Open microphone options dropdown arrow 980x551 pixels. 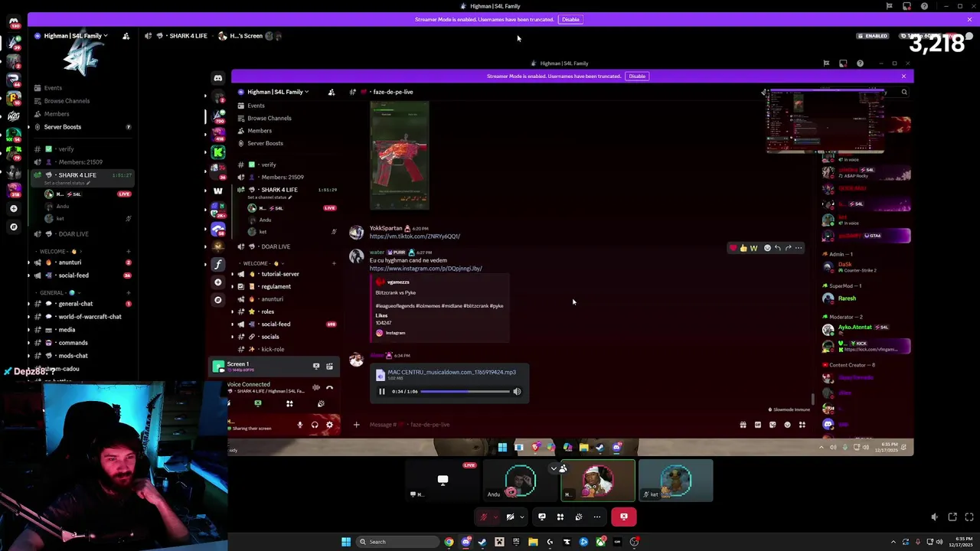(x=495, y=517)
